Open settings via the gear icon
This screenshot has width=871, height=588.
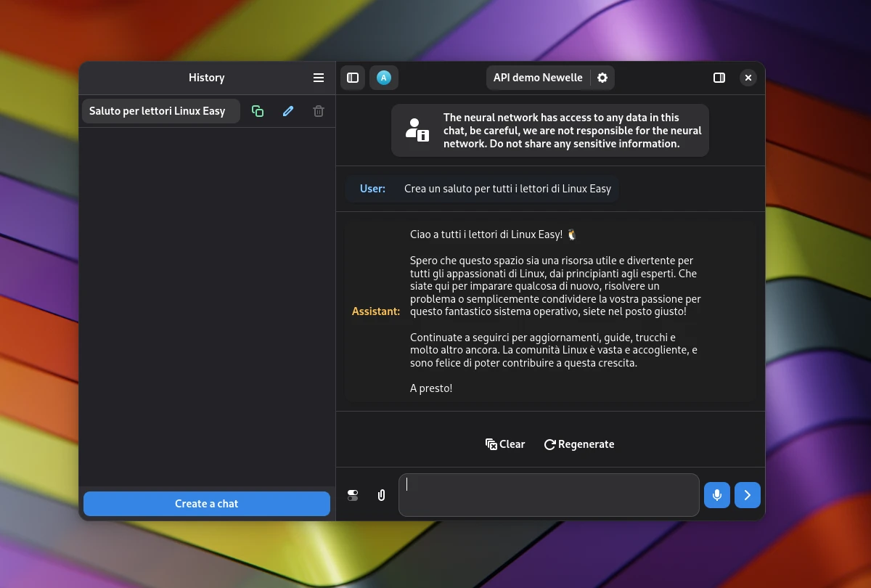click(602, 78)
